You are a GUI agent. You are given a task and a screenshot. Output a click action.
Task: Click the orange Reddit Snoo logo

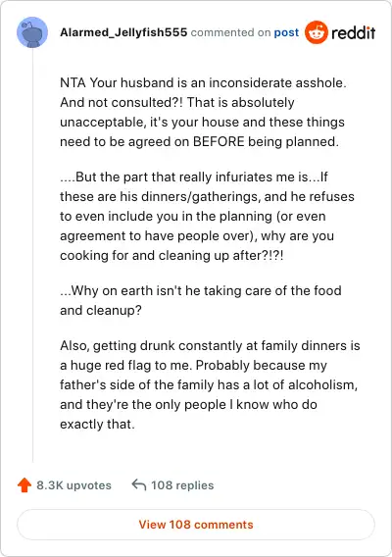coord(316,32)
